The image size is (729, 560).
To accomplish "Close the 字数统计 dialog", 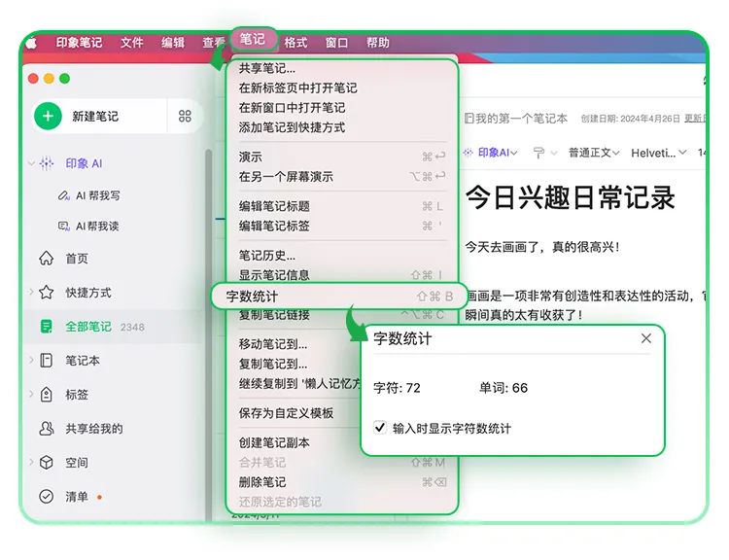I will coord(645,338).
